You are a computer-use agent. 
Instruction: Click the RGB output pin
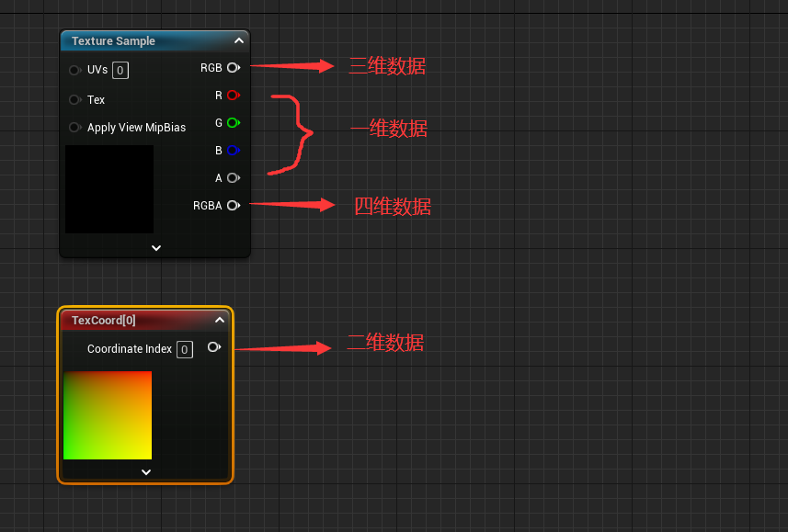click(x=233, y=68)
